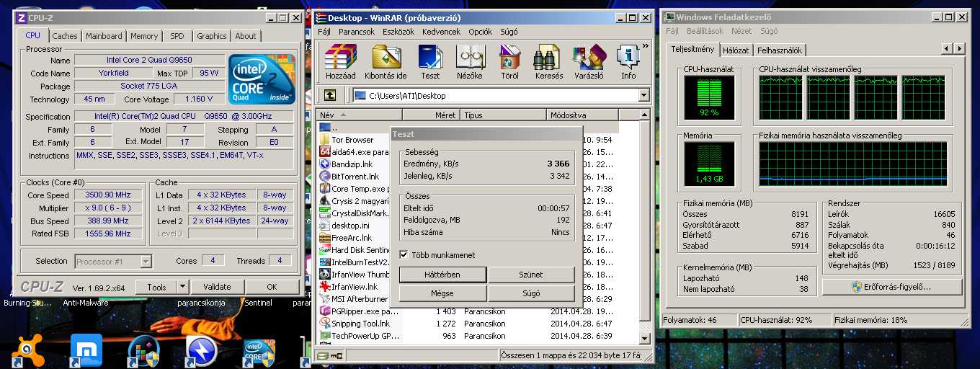Click the Szünet button
Image resolution: width=980 pixels, height=369 pixels.
(531, 275)
